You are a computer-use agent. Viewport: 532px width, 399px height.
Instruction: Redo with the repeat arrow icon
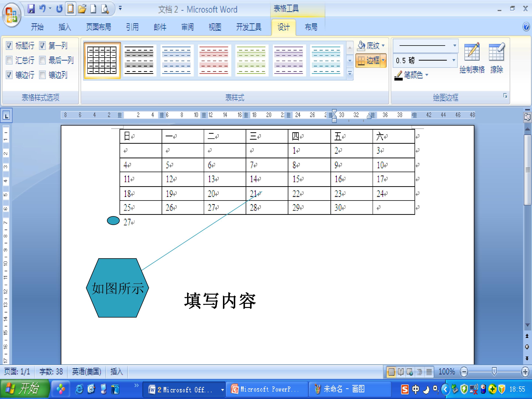(59, 9)
